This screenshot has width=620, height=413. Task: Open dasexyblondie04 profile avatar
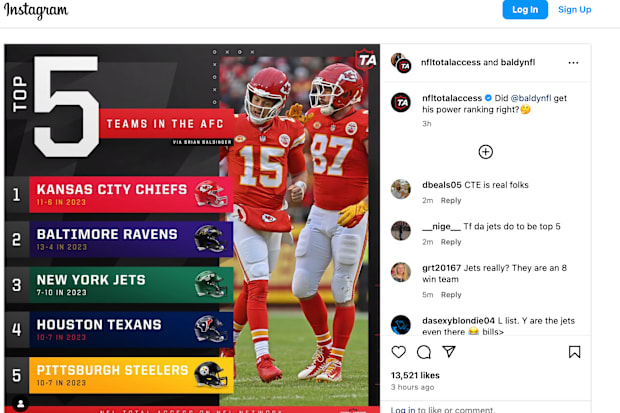point(401,325)
